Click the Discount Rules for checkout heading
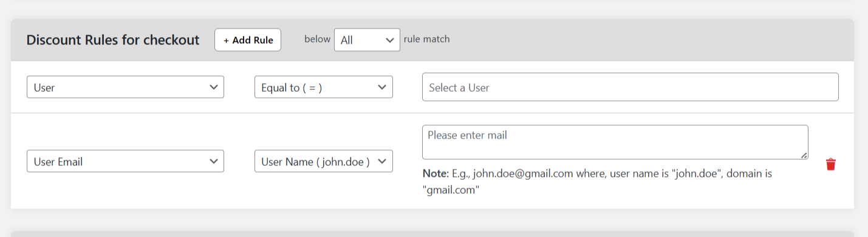Viewport: 868px width, 237px height. coord(113,40)
